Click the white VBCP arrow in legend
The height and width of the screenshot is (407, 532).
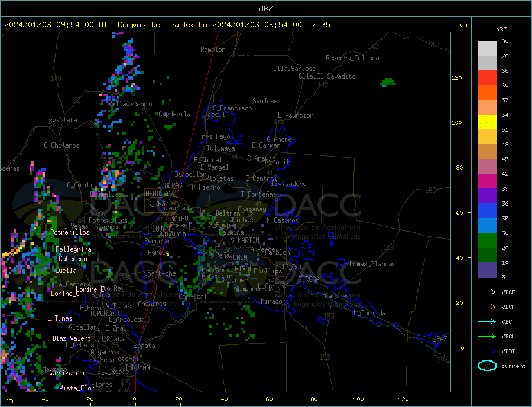point(487,292)
